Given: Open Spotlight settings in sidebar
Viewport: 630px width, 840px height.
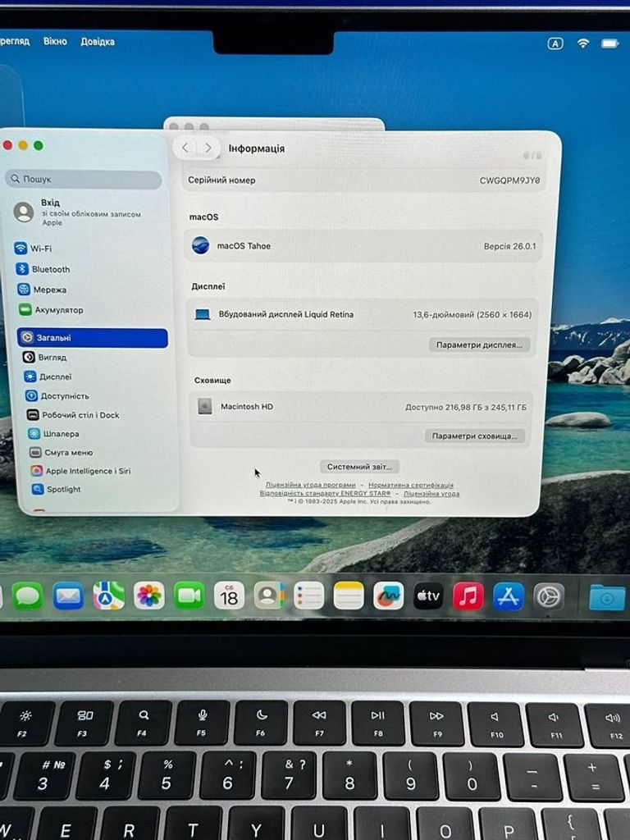Looking at the screenshot, I should (x=57, y=489).
